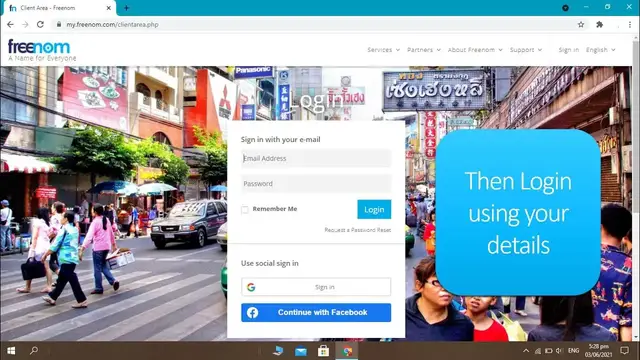640x360 pixels.
Task: Open battery status tray icon
Action: 549,351
